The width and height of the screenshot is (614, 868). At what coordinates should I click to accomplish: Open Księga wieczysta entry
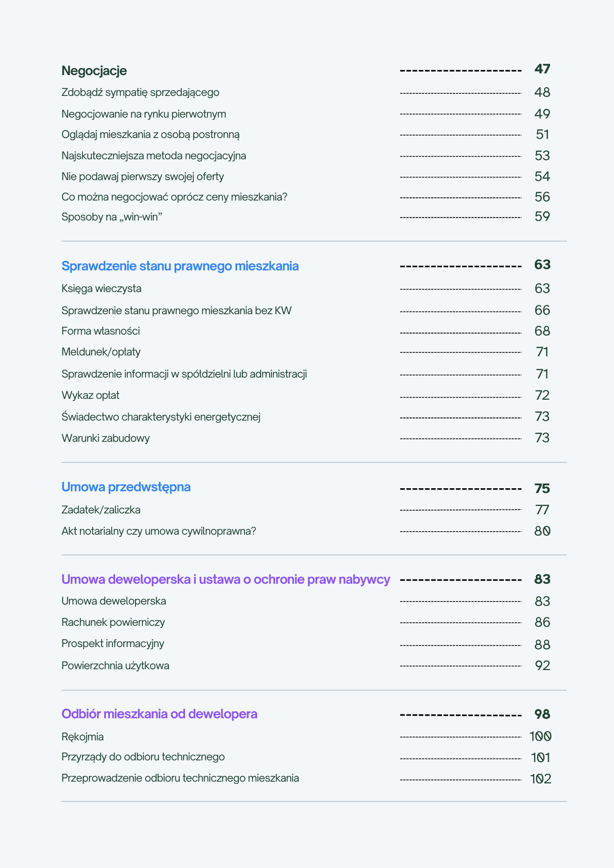tap(101, 289)
